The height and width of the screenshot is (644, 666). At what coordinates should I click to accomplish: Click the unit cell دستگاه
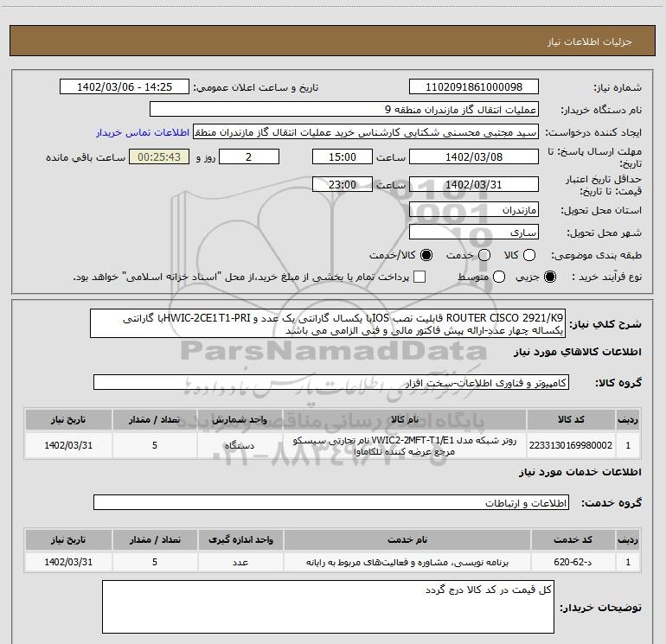click(x=240, y=445)
